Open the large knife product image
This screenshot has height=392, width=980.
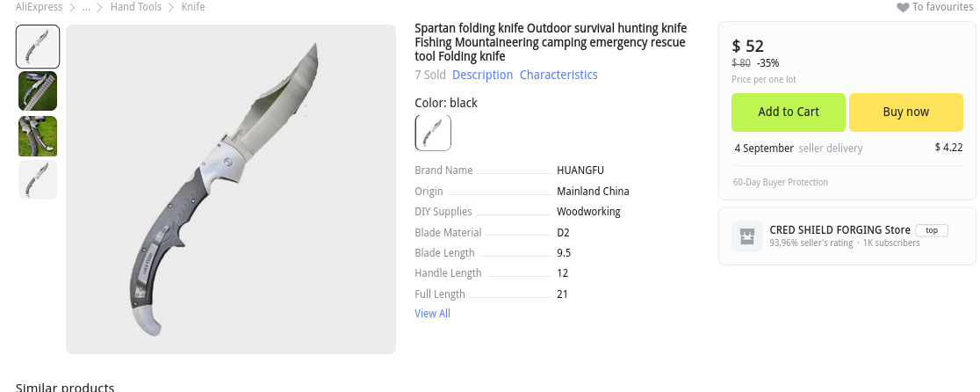[x=231, y=190]
